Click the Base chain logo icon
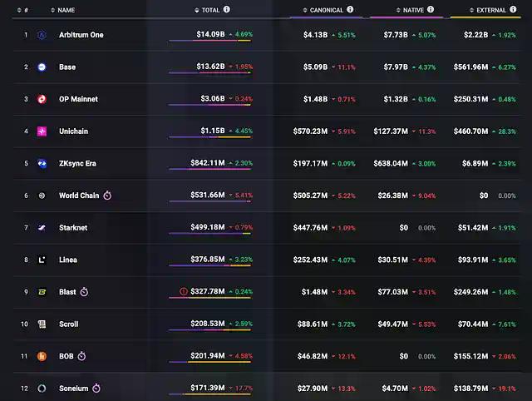Image resolution: width=532 pixels, height=401 pixels. [42, 67]
